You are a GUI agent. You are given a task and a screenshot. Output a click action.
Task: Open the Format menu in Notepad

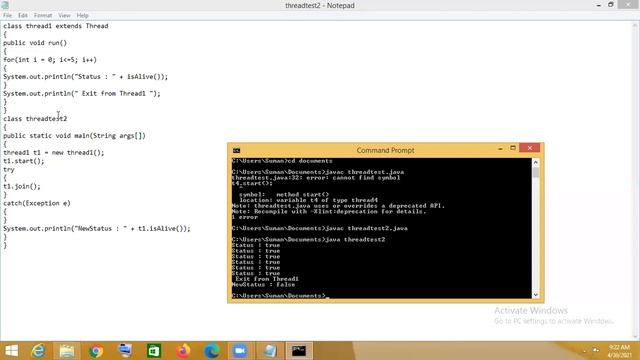pyautogui.click(x=43, y=15)
